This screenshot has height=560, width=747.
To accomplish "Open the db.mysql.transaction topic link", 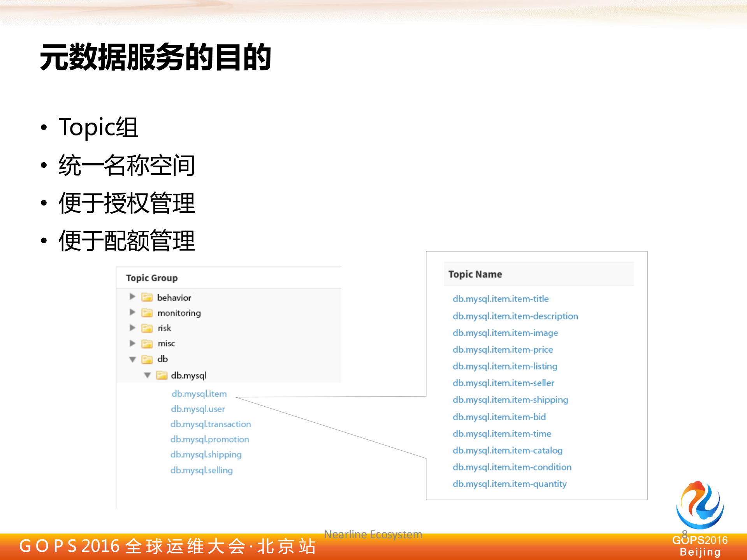I will [211, 424].
